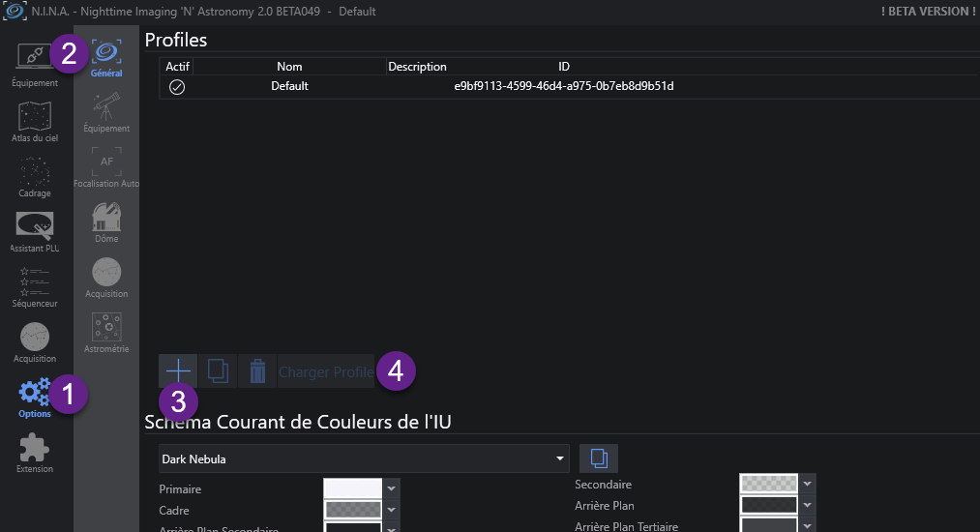Open the Dôme options tab
980x532 pixels.
click(x=106, y=222)
